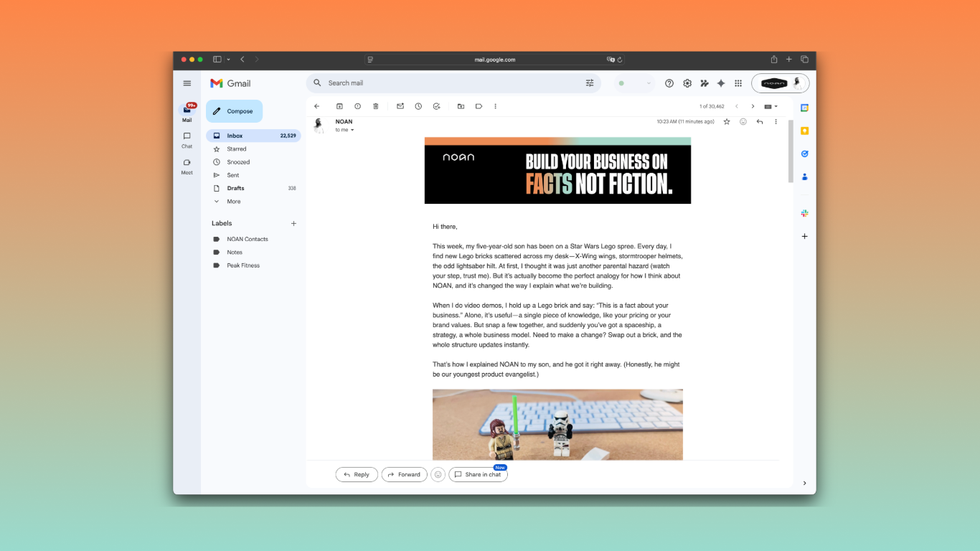
Task: Open Google Calendar side panel
Action: [x=805, y=108]
